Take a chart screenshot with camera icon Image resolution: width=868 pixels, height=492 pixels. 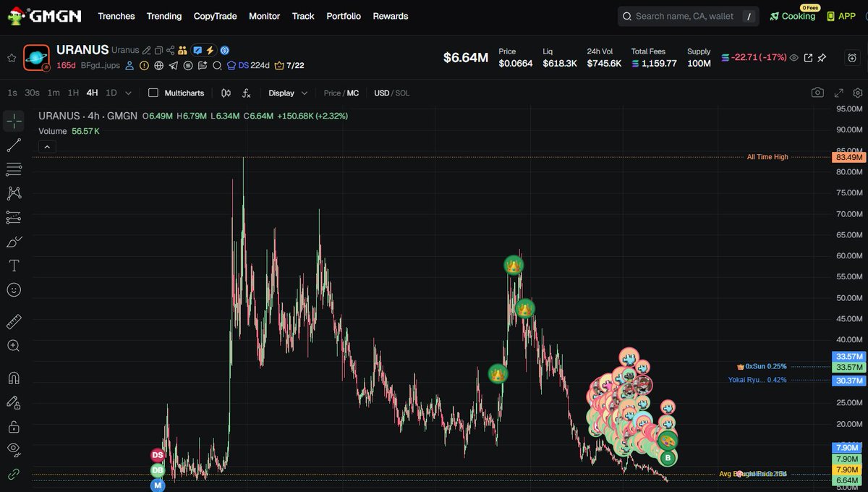pyautogui.click(x=817, y=93)
